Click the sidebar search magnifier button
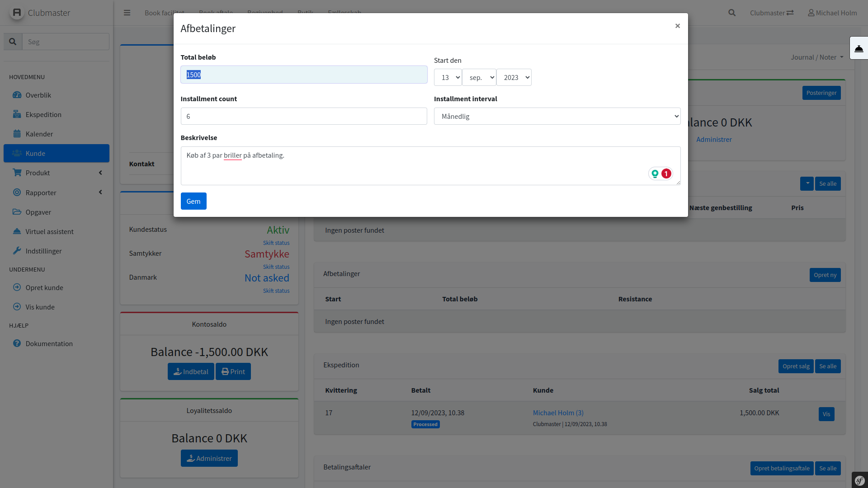This screenshot has height=488, width=868. coord(13,42)
